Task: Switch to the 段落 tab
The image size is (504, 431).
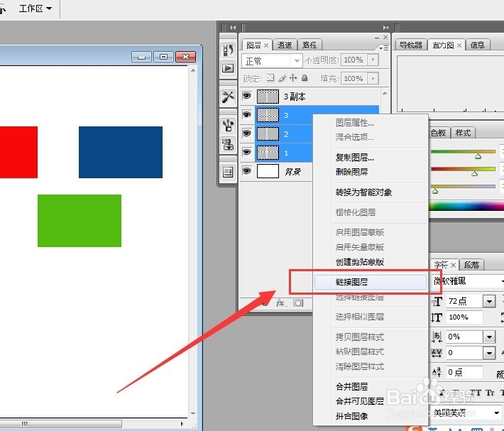Action: point(472,265)
